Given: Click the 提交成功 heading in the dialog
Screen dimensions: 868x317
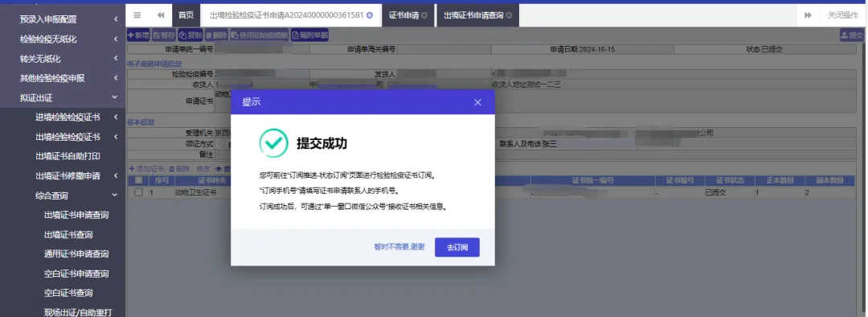Looking at the screenshot, I should pos(321,143).
